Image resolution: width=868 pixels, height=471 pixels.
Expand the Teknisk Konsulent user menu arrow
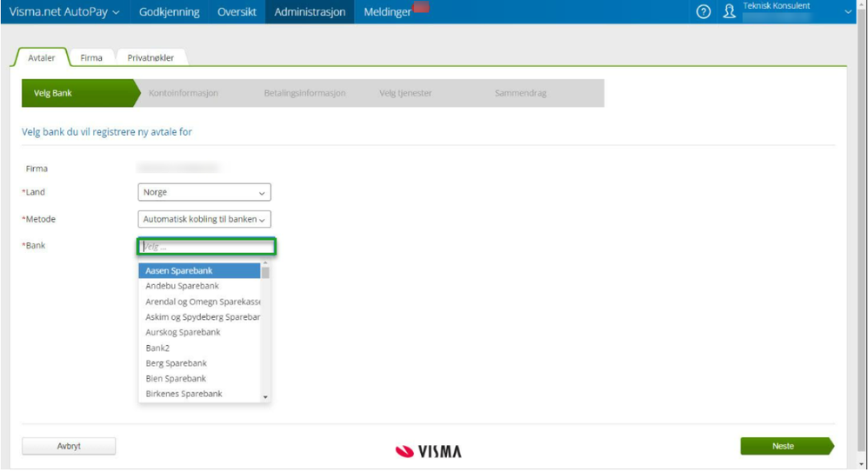tap(848, 11)
